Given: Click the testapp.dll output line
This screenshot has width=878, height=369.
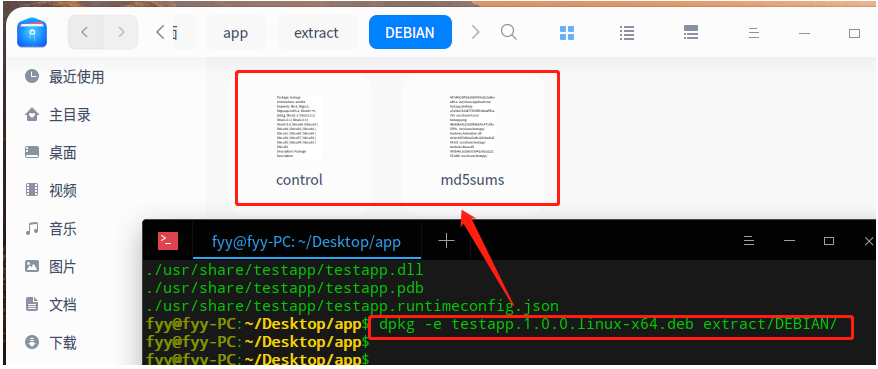Looking at the screenshot, I should tap(285, 270).
